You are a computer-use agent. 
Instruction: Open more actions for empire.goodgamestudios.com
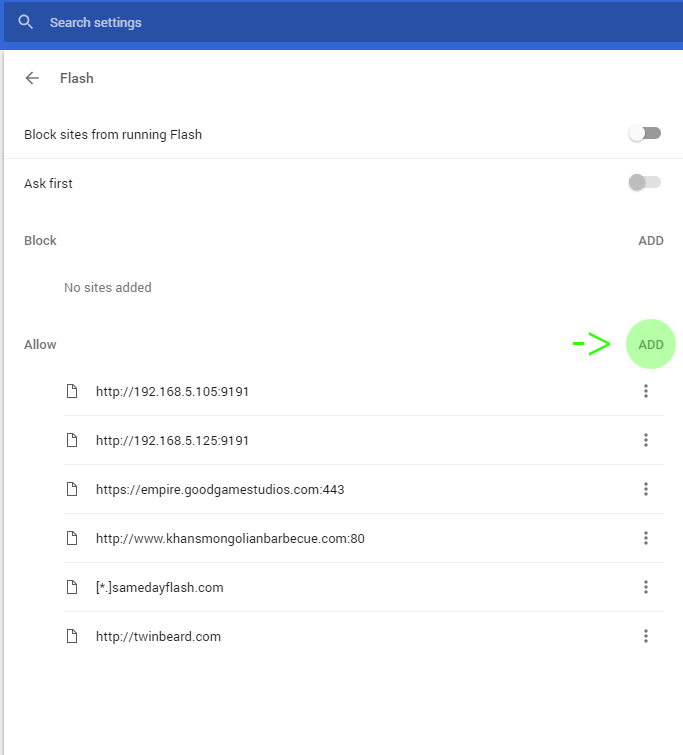[x=646, y=489]
